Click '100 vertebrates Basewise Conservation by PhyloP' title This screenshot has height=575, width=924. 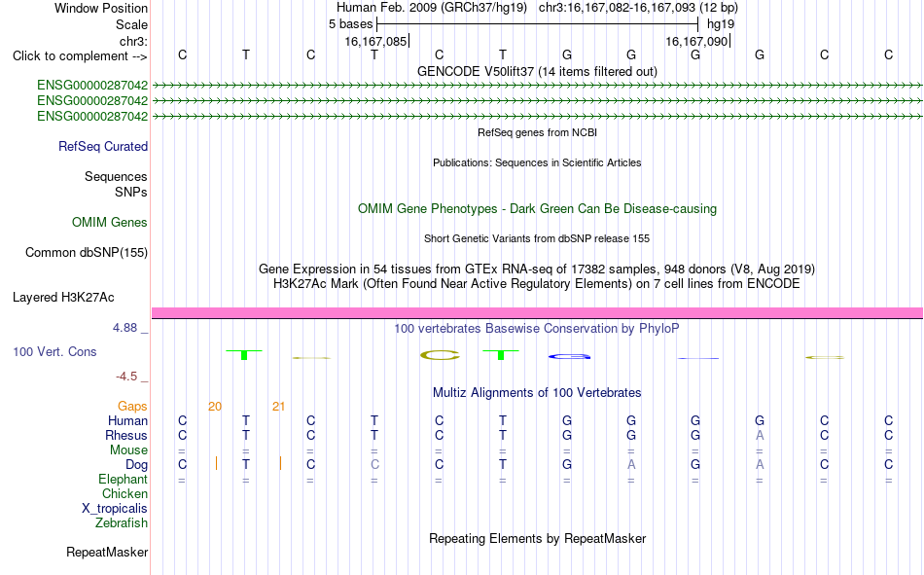(537, 329)
